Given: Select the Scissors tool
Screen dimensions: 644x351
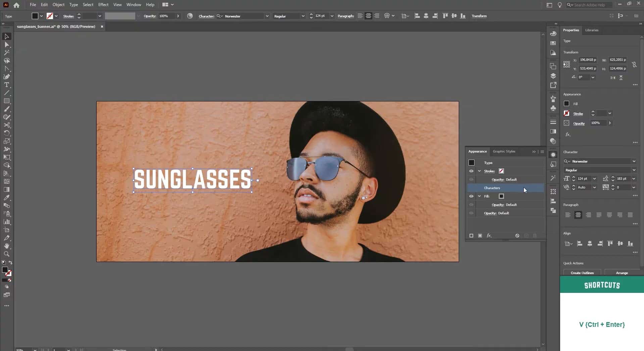Looking at the screenshot, I should pos(7,125).
